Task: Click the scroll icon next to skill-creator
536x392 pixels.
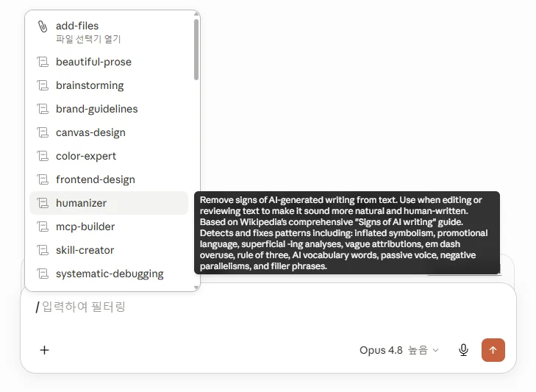Action: pos(43,250)
